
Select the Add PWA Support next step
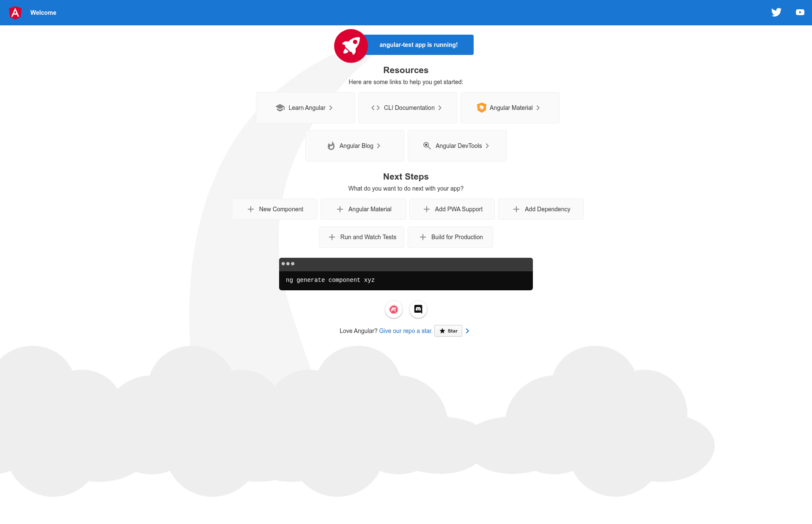[x=452, y=209]
